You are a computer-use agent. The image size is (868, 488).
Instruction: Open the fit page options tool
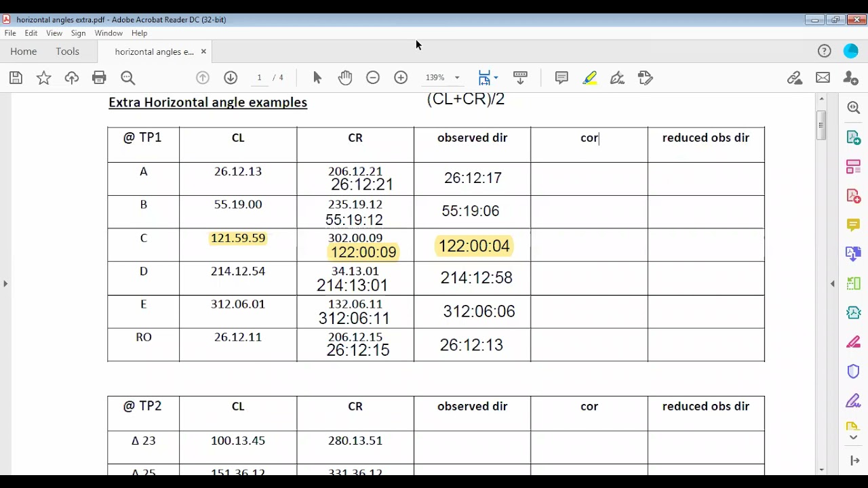point(484,78)
